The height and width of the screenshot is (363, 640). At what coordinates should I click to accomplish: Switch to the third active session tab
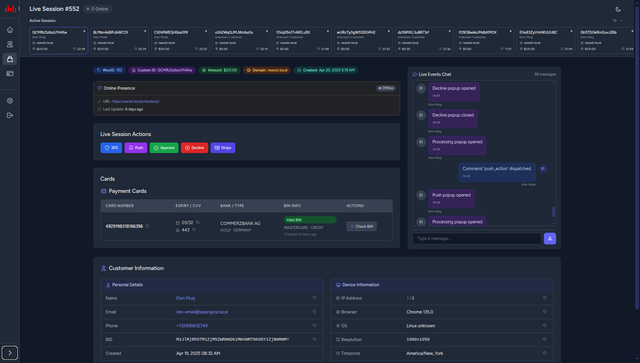coord(180,40)
